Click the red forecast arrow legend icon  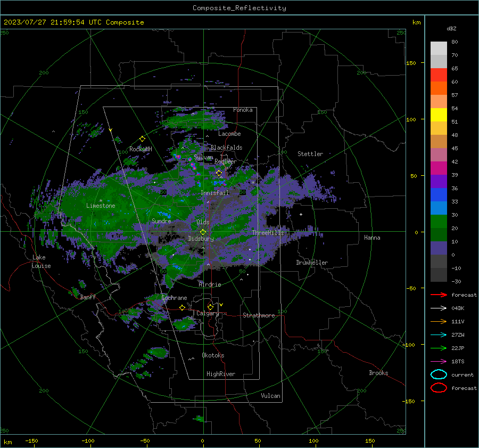[x=439, y=295]
